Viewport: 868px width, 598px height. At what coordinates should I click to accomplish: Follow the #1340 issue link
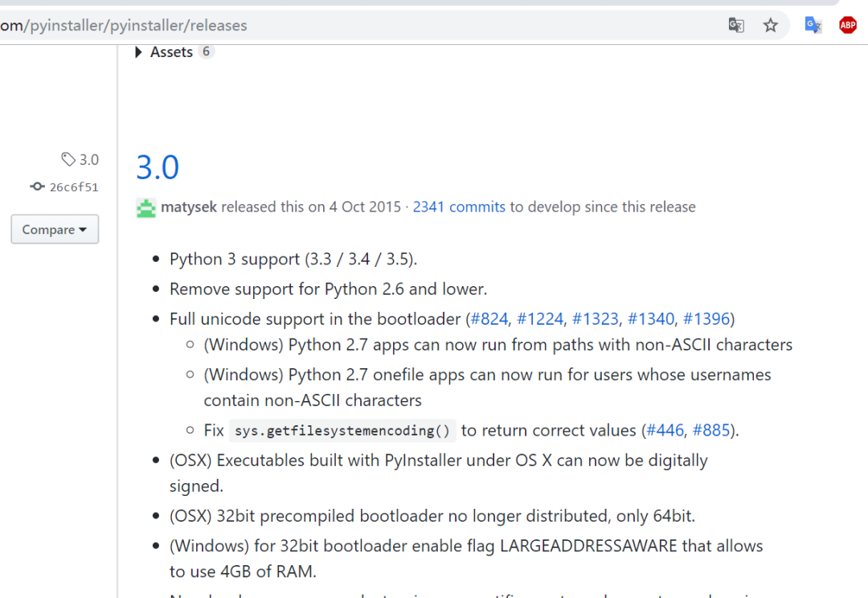point(651,319)
